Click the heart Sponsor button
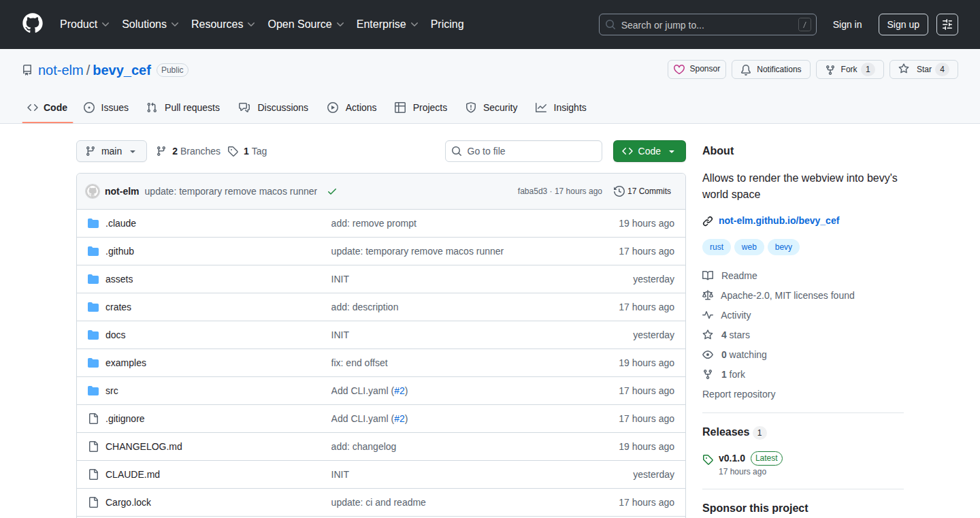 697,69
